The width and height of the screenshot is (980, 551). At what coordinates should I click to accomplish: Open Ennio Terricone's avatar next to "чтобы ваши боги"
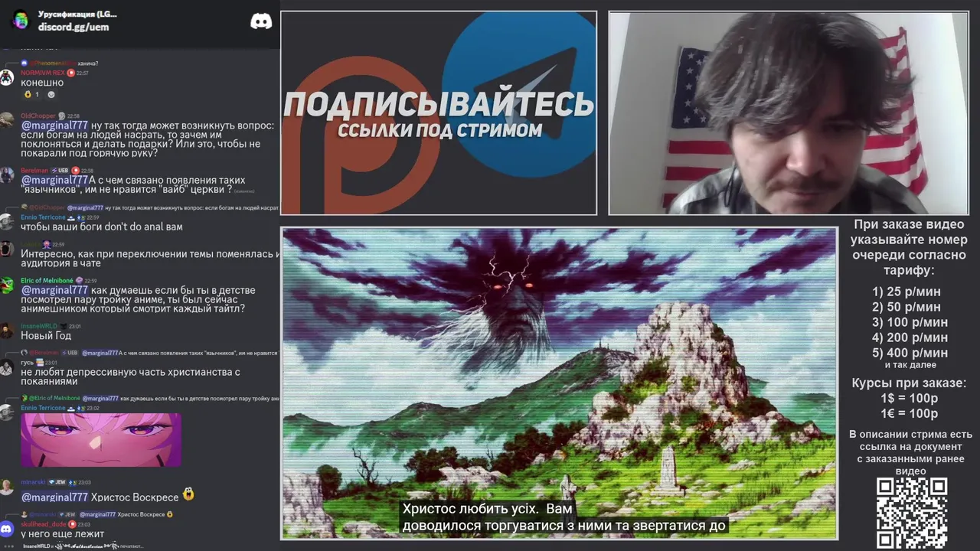(7, 223)
